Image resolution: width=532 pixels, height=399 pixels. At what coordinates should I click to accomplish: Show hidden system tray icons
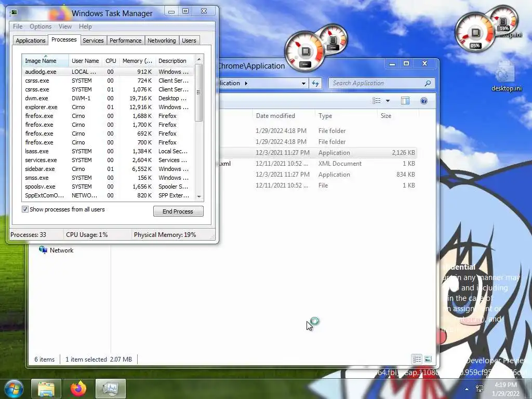point(467,389)
